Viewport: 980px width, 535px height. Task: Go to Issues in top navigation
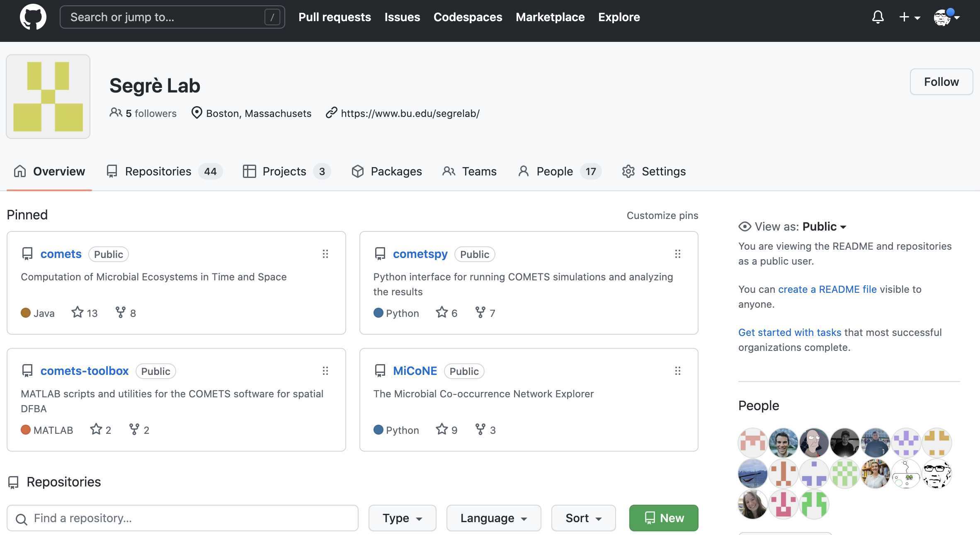point(402,17)
